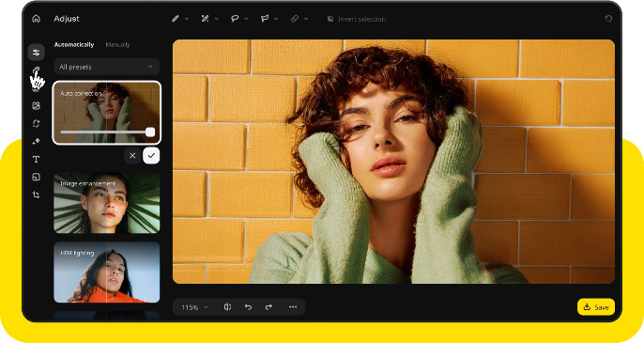Image resolution: width=644 pixels, height=343 pixels.
Task: Select the Auto correction preset thumbnail
Action: (107, 112)
